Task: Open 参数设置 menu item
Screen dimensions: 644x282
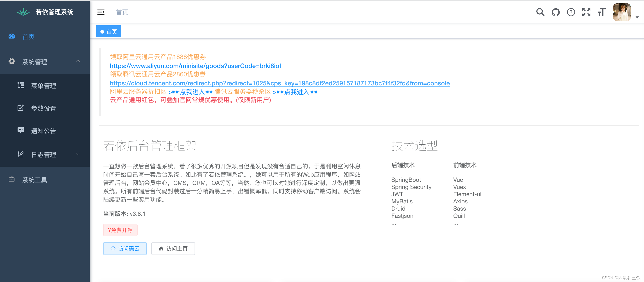Action: [43, 108]
